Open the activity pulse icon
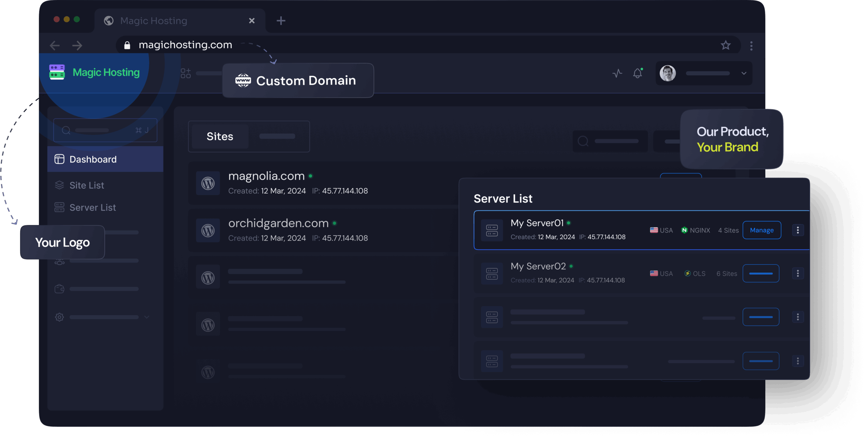 (x=617, y=73)
